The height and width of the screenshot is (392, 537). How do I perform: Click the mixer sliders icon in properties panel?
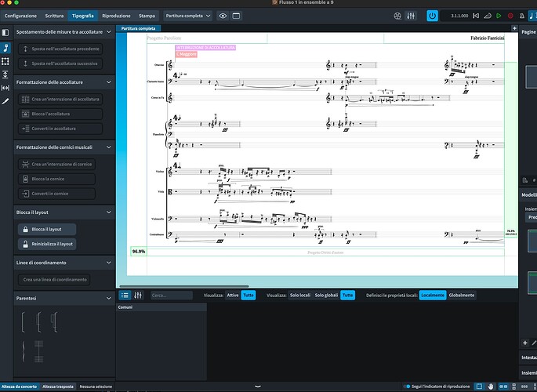[x=138, y=295]
